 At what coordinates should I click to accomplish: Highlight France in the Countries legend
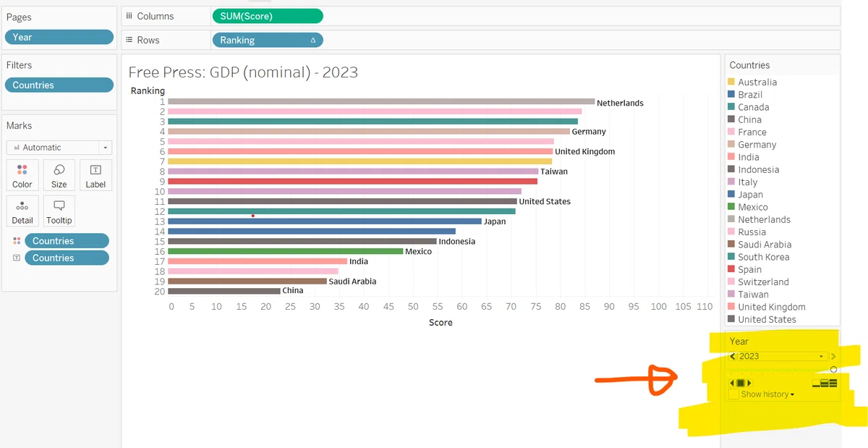point(752,132)
